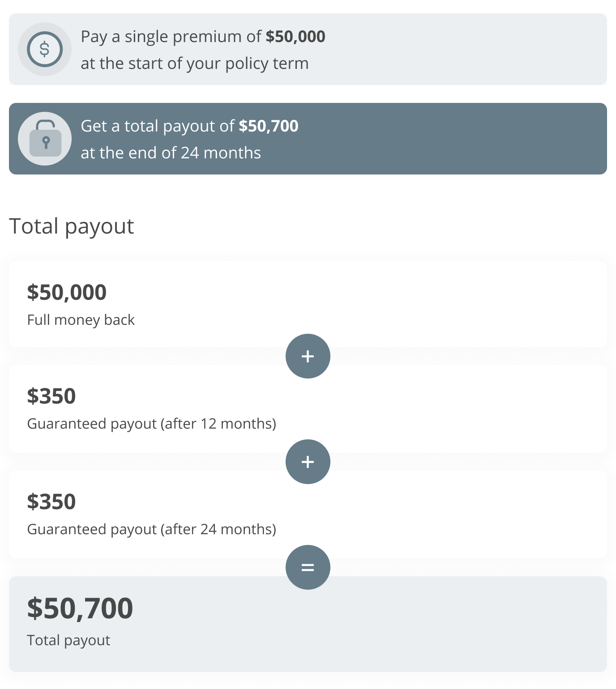616x689 pixels.
Task: Click the circular dollar icon background
Action: coord(45,49)
